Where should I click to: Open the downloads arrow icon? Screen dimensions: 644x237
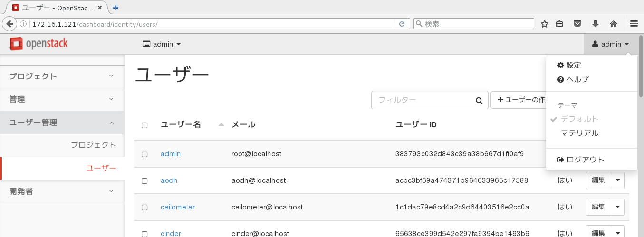595,24
